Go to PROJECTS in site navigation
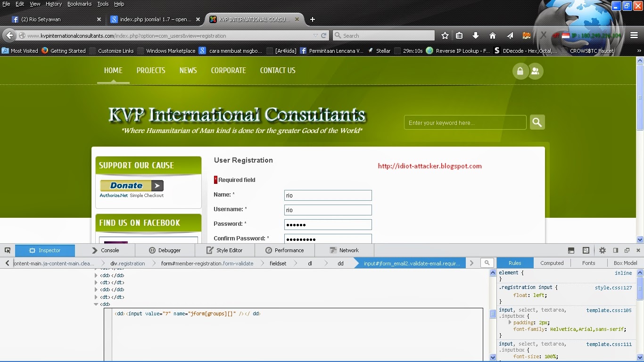Image resolution: width=644 pixels, height=362 pixels. (x=151, y=70)
